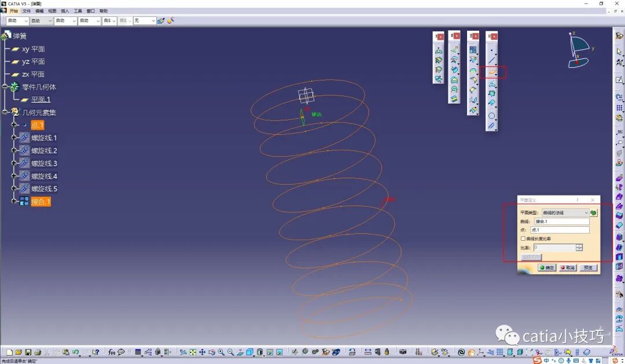The height and width of the screenshot is (364, 625).
Task: Open the 文件 menu
Action: pos(27,11)
